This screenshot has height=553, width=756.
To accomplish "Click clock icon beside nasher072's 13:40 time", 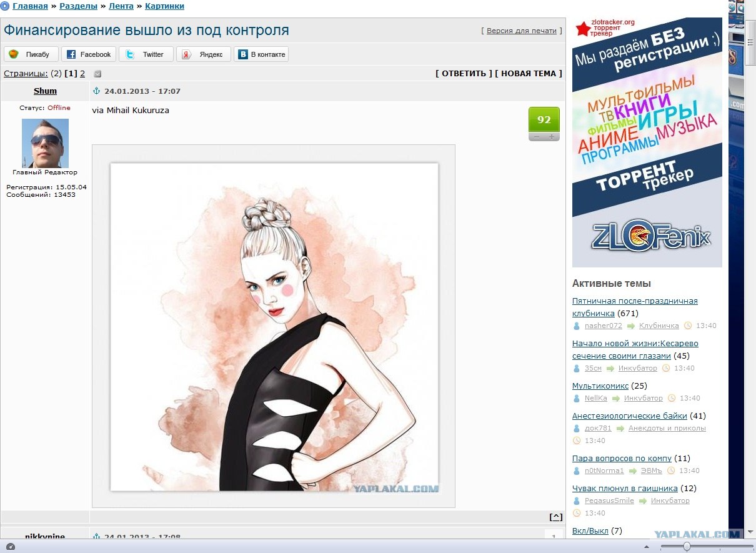I will click(688, 326).
